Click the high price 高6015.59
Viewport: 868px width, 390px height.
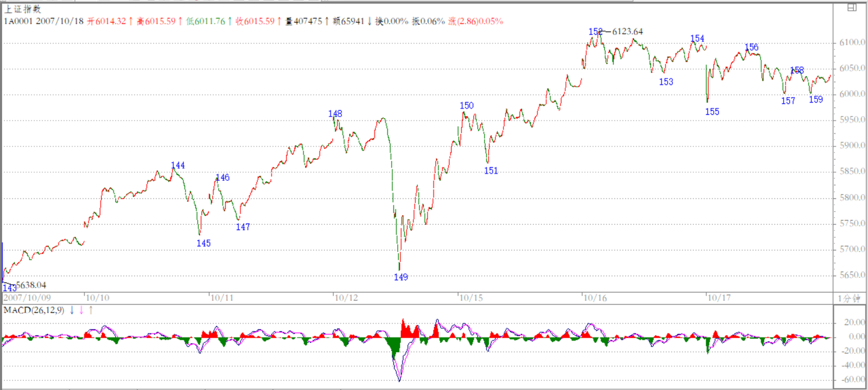click(156, 21)
